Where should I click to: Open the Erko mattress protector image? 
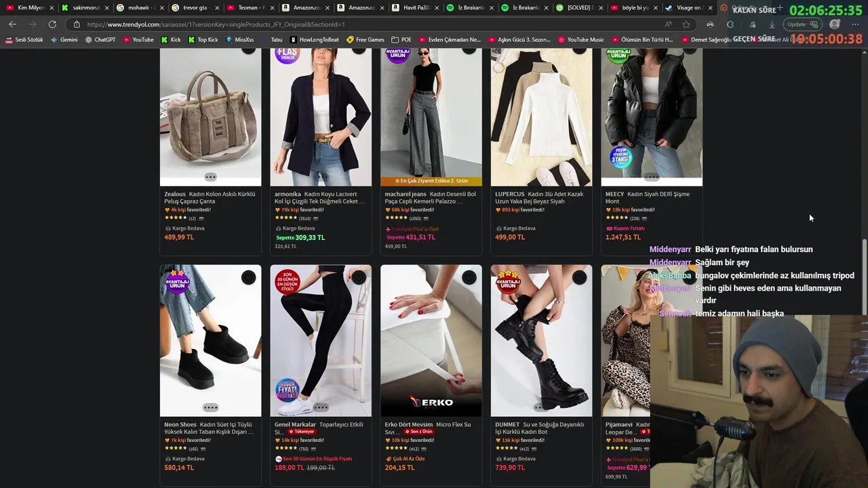(x=431, y=340)
